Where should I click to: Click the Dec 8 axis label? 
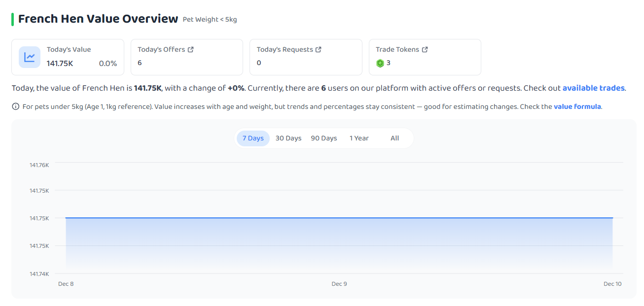(66, 284)
